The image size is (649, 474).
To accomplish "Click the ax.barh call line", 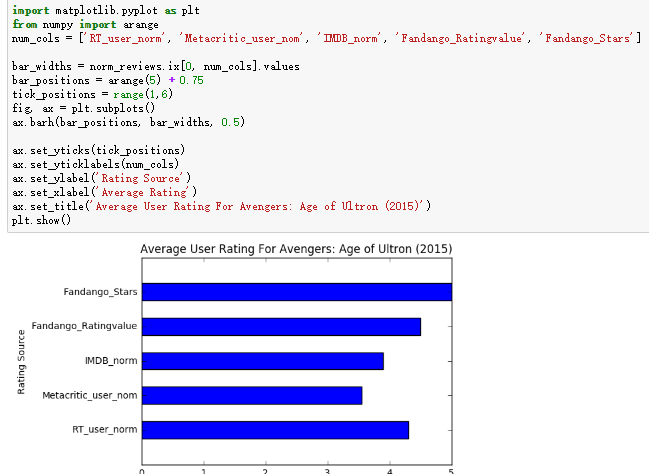I will pos(128,122).
